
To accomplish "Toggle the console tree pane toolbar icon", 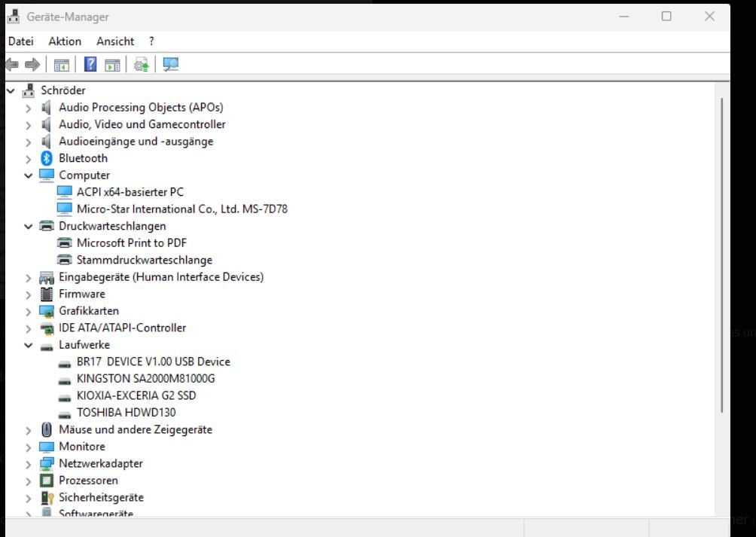I will [x=61, y=65].
